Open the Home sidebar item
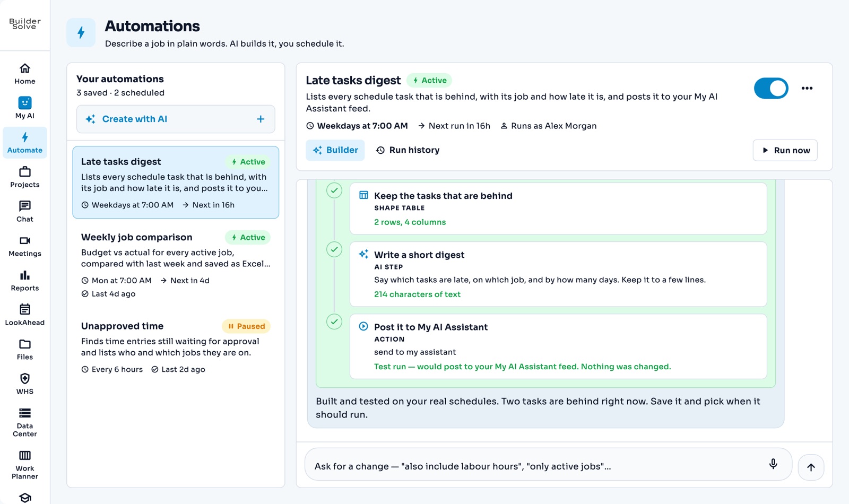 click(25, 74)
